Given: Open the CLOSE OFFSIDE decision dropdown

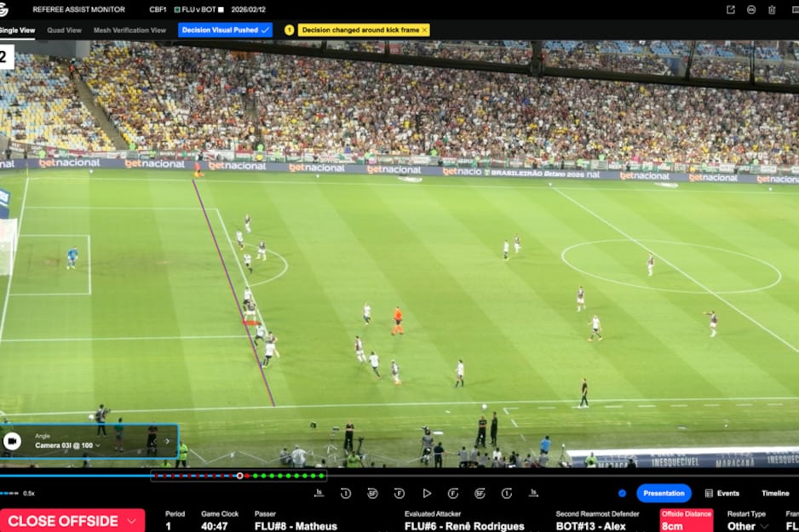Looking at the screenshot, I should [132, 521].
